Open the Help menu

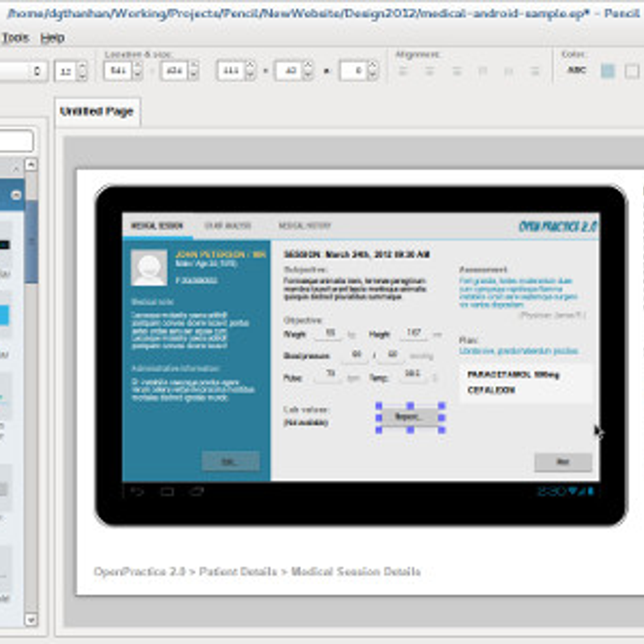52,38
